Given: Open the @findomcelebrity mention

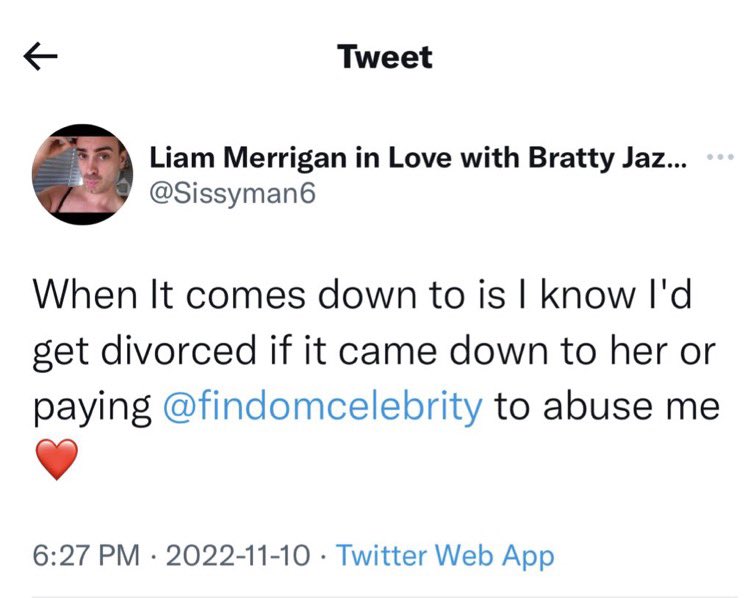Looking at the screenshot, I should click(322, 408).
